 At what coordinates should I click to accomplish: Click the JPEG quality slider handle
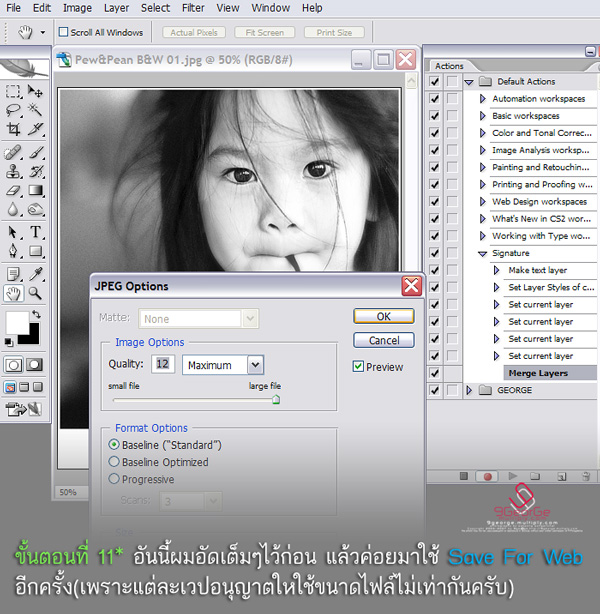276,399
